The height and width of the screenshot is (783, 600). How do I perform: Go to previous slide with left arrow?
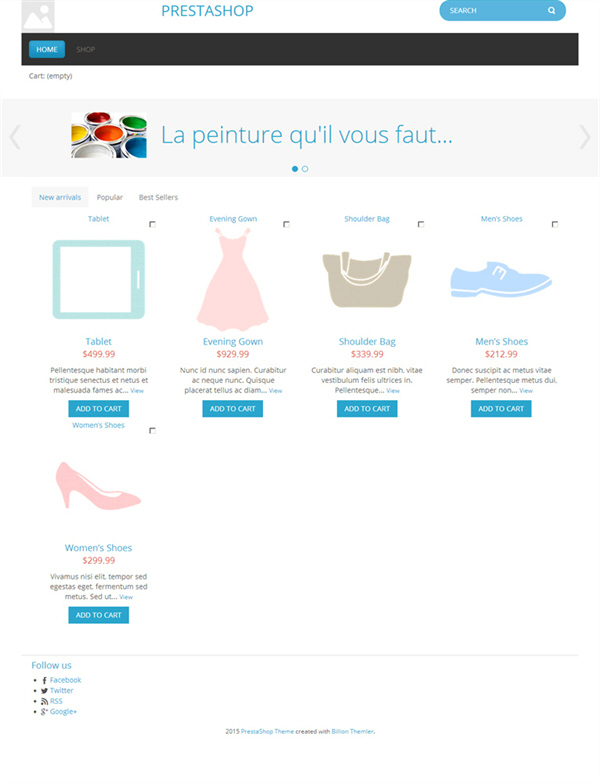tap(15, 137)
